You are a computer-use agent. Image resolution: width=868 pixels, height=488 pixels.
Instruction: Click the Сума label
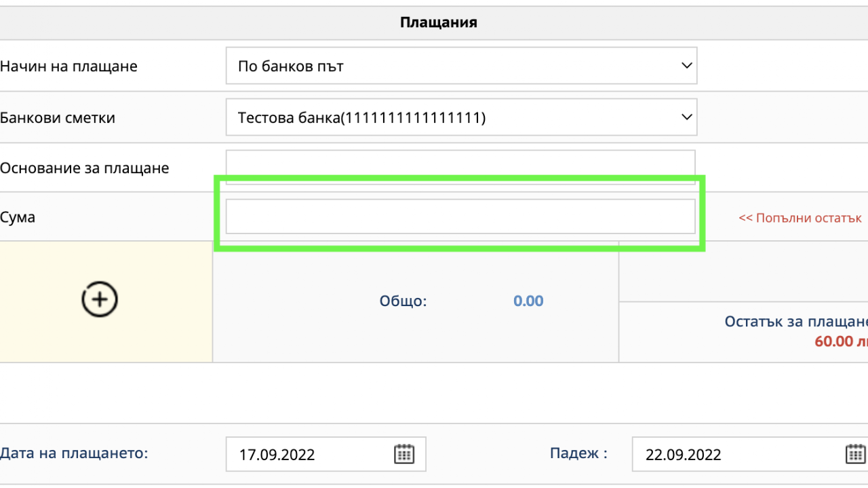tap(18, 218)
